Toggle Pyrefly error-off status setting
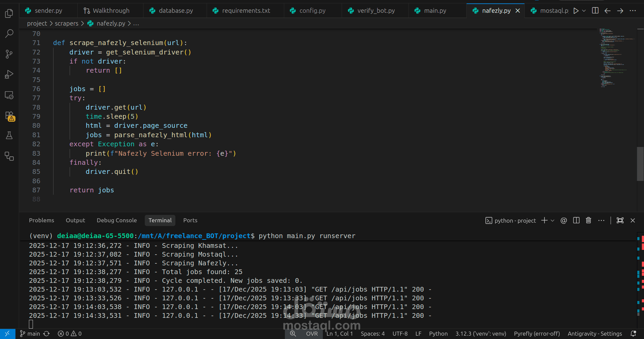644x339 pixels. [x=536, y=334]
